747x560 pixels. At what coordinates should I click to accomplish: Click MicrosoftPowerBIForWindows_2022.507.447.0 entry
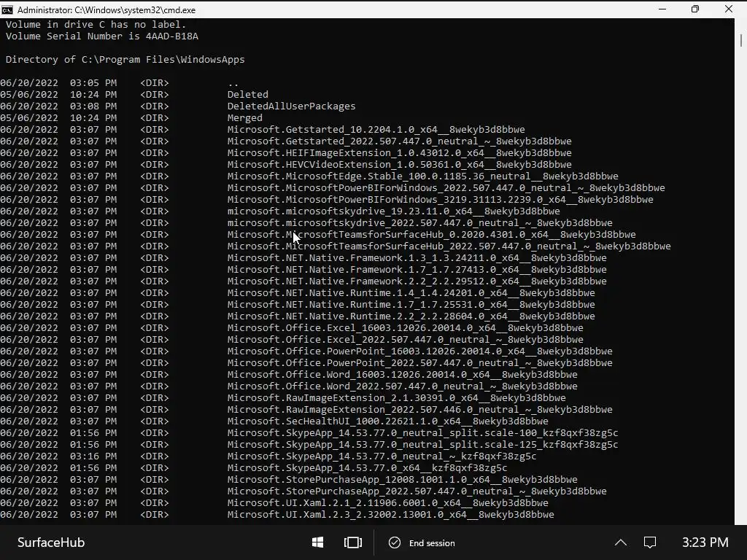(x=446, y=187)
